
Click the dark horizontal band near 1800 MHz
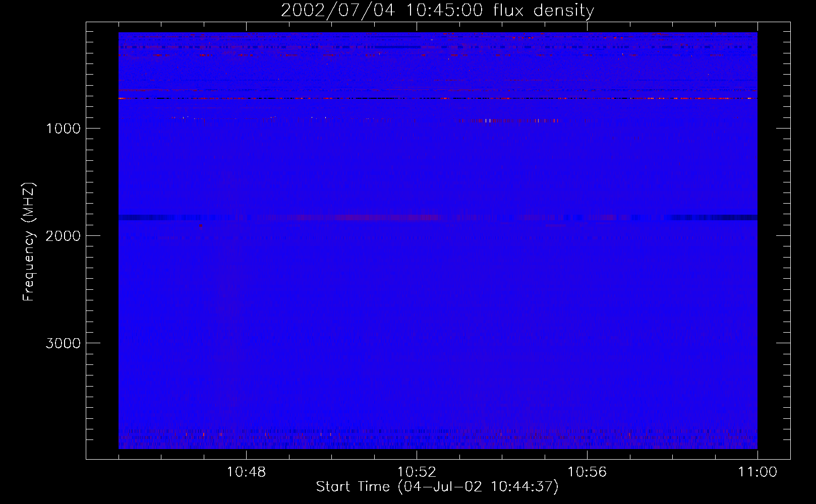coord(438,217)
